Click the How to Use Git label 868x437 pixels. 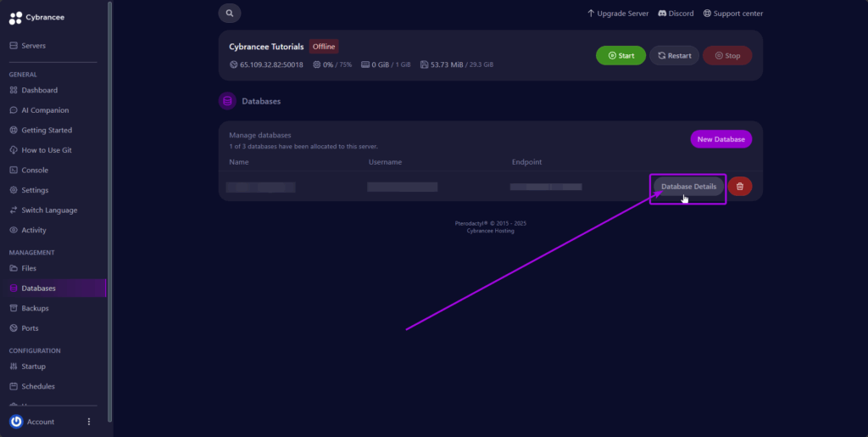pos(47,149)
